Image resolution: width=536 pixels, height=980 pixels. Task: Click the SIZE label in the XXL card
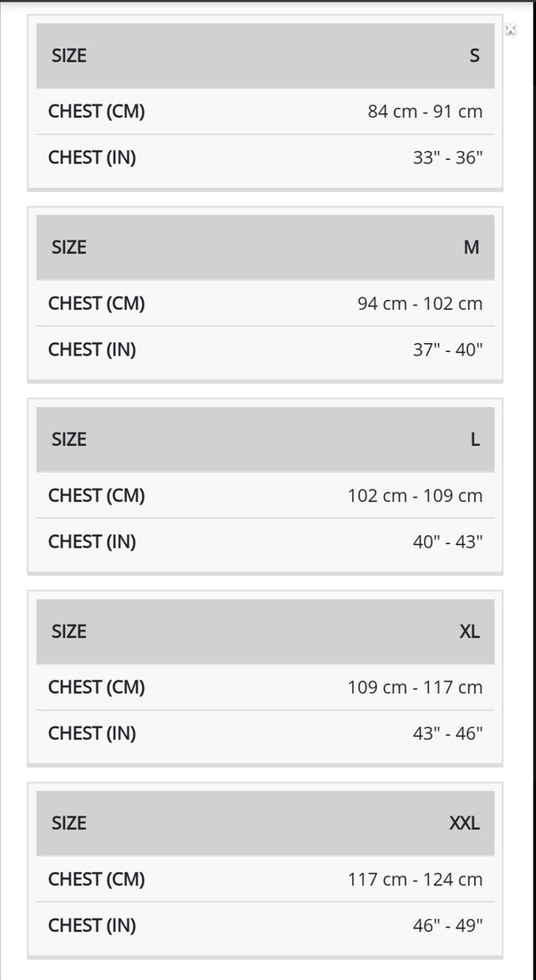point(69,824)
